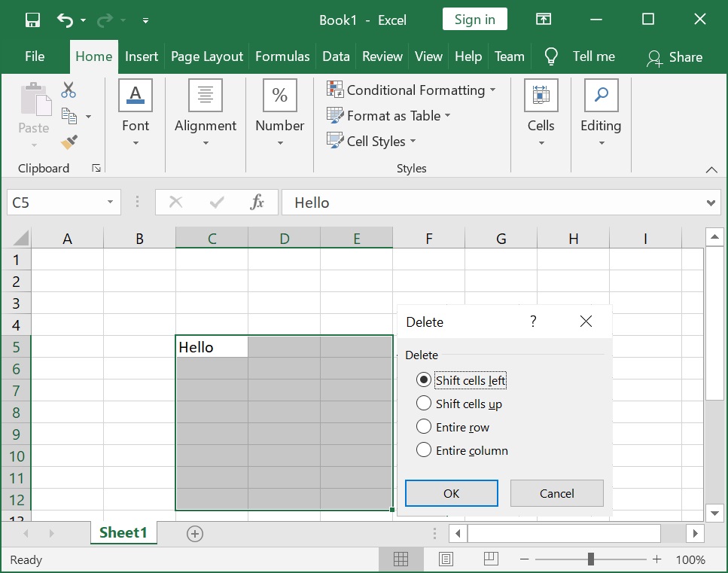Switch to the Insert ribbon tab
The width and height of the screenshot is (728, 573).
[x=141, y=56]
